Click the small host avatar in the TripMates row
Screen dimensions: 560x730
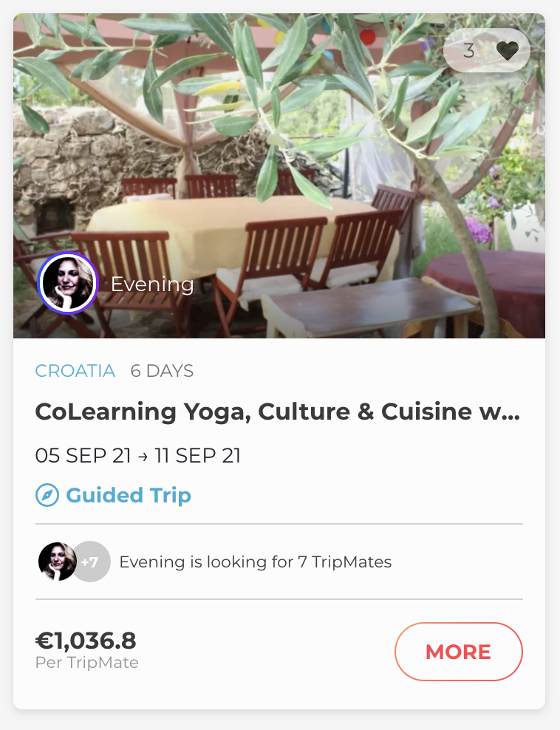57,562
